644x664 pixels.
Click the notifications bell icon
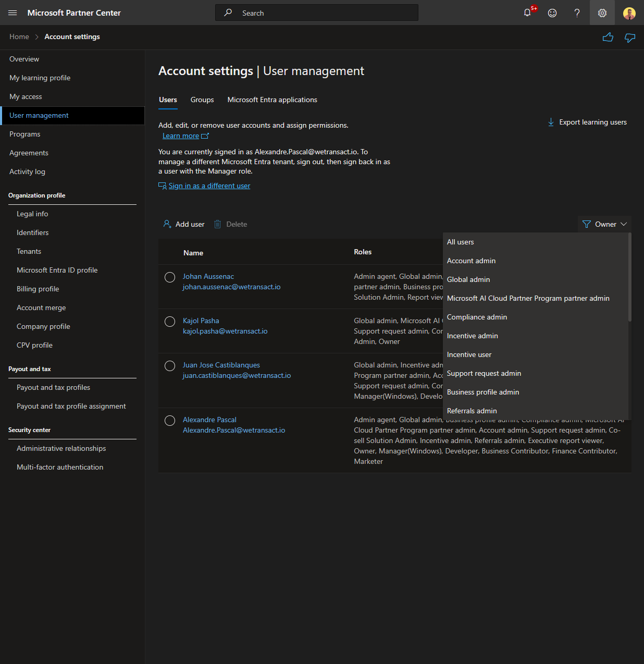point(527,13)
